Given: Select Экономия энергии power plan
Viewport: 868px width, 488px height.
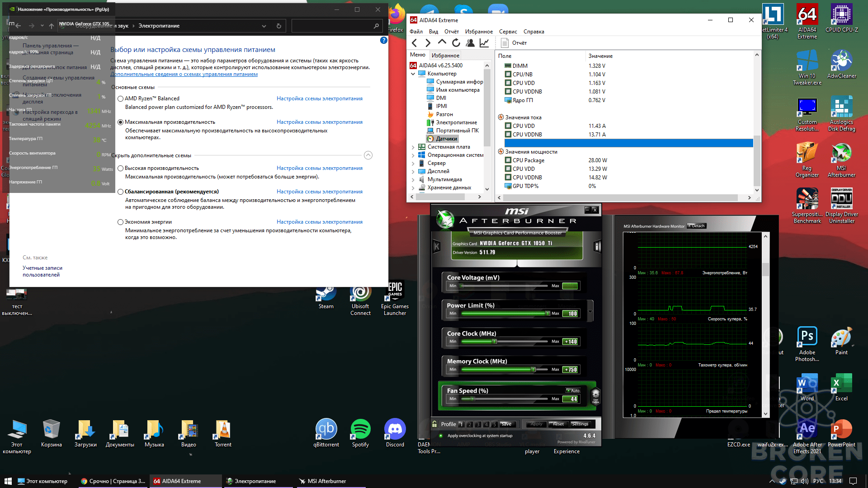Looking at the screenshot, I should (x=120, y=222).
